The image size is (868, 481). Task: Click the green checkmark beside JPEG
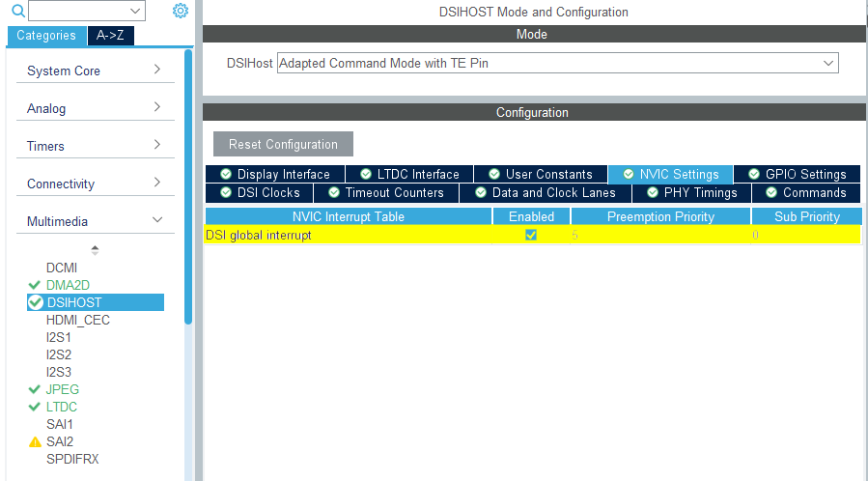(36, 389)
